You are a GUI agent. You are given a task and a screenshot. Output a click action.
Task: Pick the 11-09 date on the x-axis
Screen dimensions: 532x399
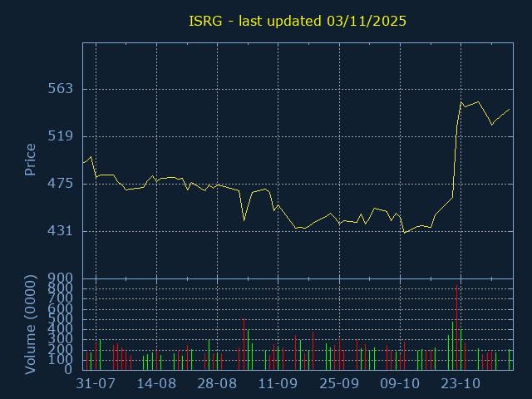tap(278, 384)
